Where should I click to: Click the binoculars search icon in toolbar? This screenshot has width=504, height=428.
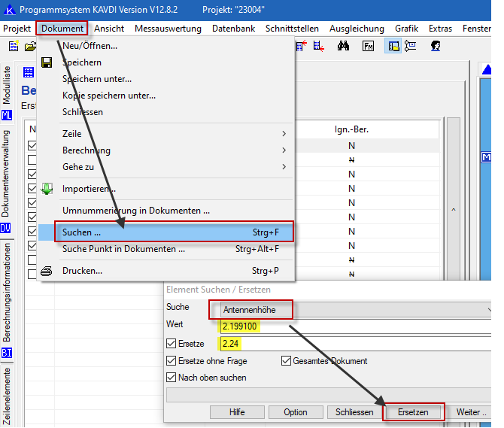[343, 47]
